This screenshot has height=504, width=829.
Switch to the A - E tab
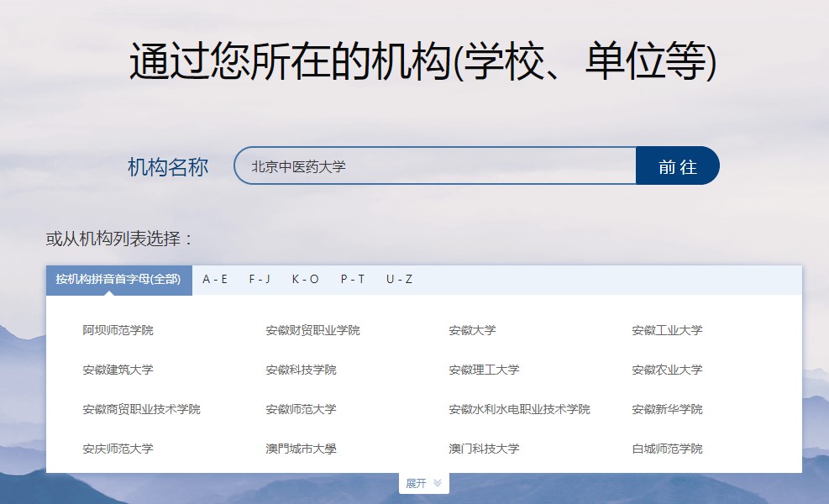point(215,280)
